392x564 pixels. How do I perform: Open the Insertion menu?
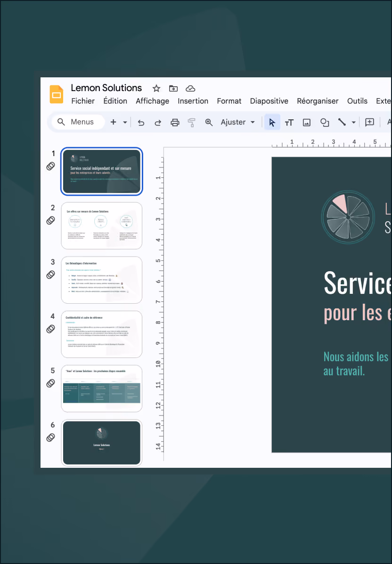(x=193, y=101)
